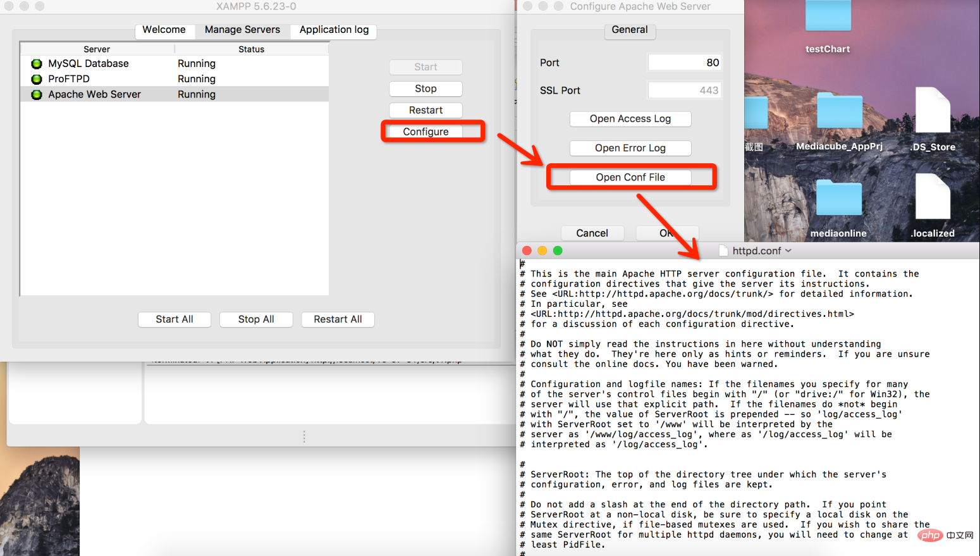The width and height of the screenshot is (980, 556).
Task: Select the .localized file icon
Action: (x=933, y=197)
